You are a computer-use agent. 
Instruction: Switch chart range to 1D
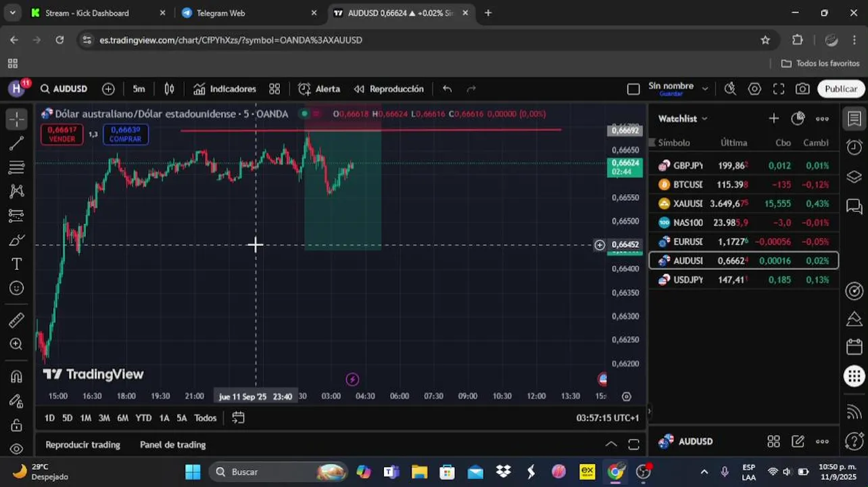49,418
